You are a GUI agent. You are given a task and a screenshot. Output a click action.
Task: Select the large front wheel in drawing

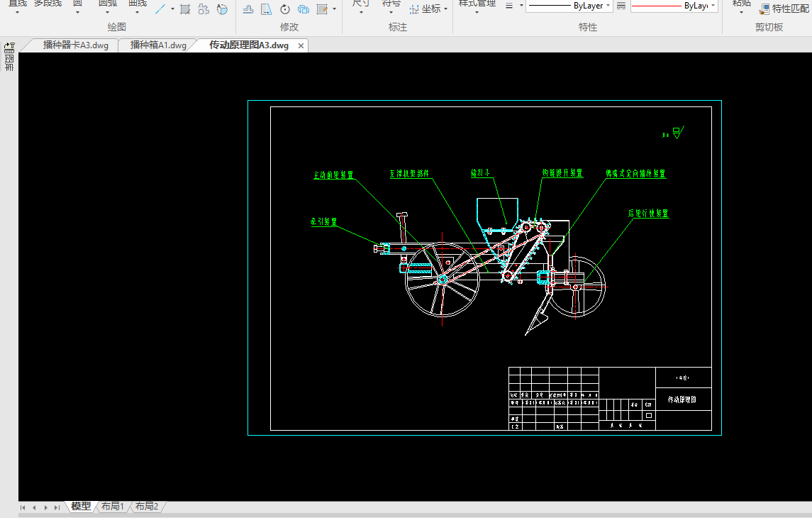[x=443, y=280]
